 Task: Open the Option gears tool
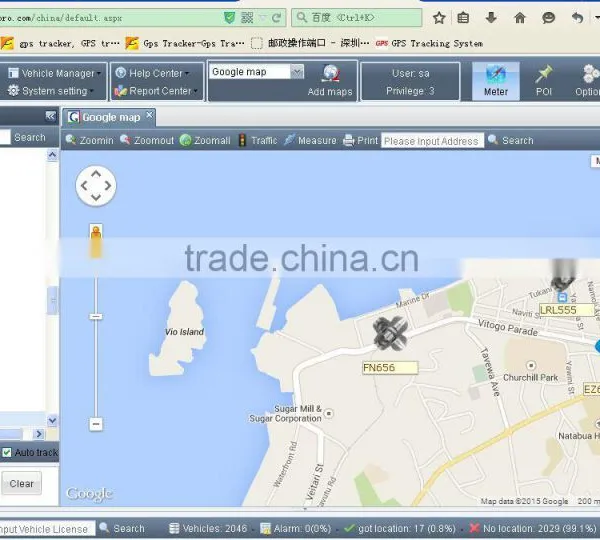click(x=587, y=81)
